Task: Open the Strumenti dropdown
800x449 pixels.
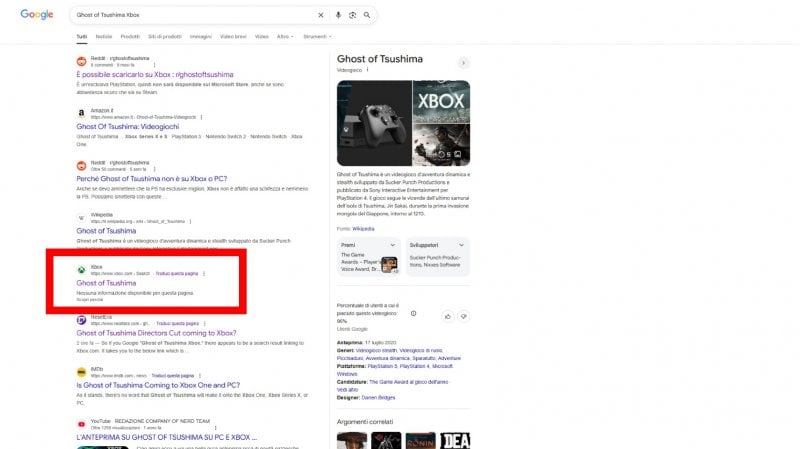Action: coord(316,36)
